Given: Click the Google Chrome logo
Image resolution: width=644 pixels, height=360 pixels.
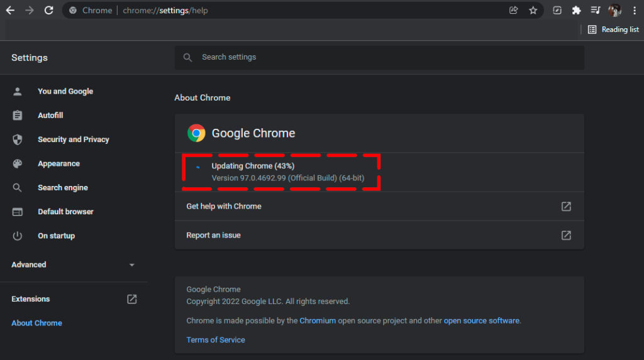Looking at the screenshot, I should (196, 133).
